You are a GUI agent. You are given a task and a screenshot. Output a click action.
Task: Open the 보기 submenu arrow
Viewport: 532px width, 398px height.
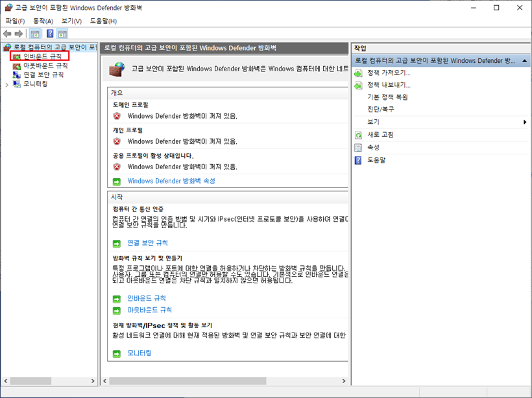pos(525,122)
